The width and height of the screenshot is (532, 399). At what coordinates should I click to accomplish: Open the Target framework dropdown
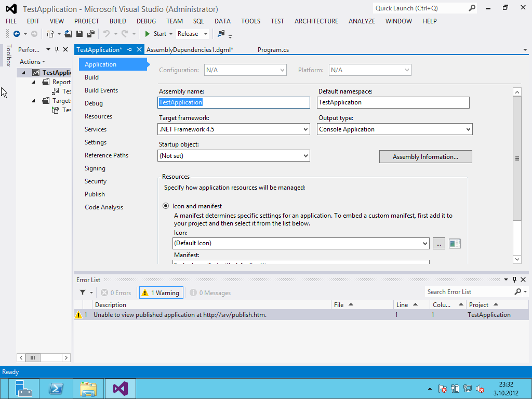click(305, 129)
